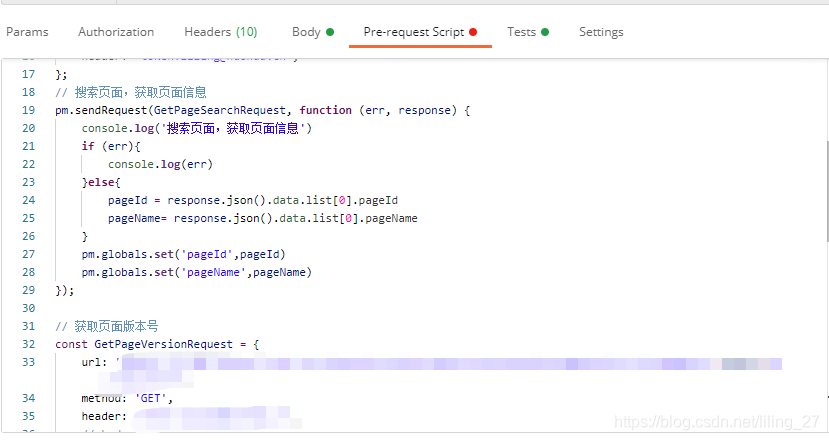829x440 pixels.
Task: Click the 'pm.sendRequest(GetPageSearchRequest' code line
Action: (x=263, y=110)
